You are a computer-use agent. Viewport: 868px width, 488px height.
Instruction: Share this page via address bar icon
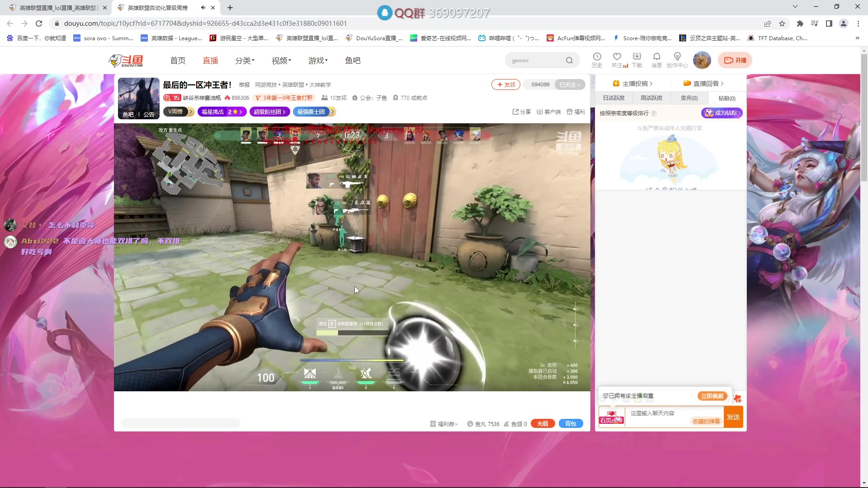(x=768, y=23)
